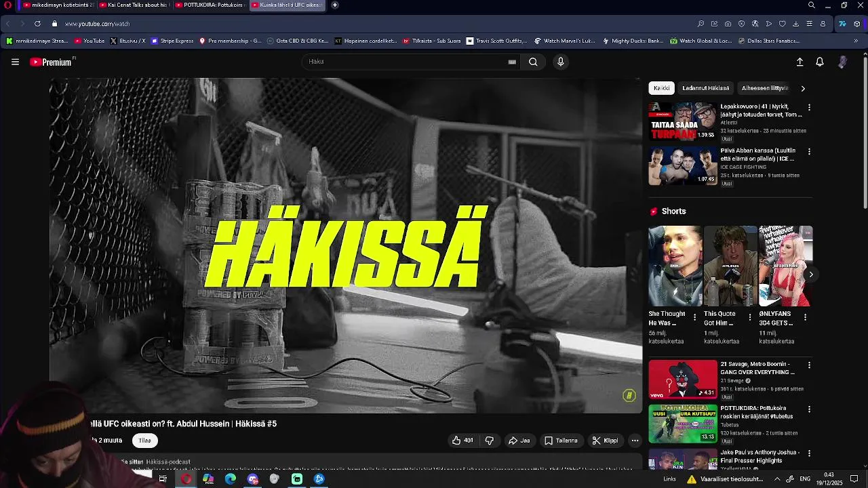
Task: Like the video with thumbs up
Action: coord(463,441)
